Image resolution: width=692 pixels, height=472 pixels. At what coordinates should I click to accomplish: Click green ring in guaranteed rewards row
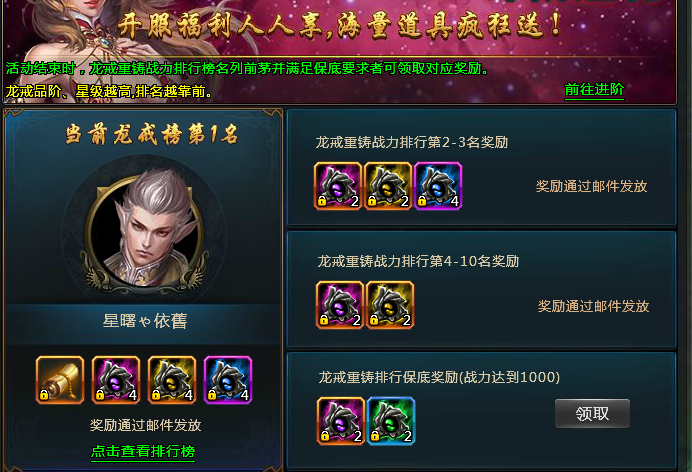point(391,421)
